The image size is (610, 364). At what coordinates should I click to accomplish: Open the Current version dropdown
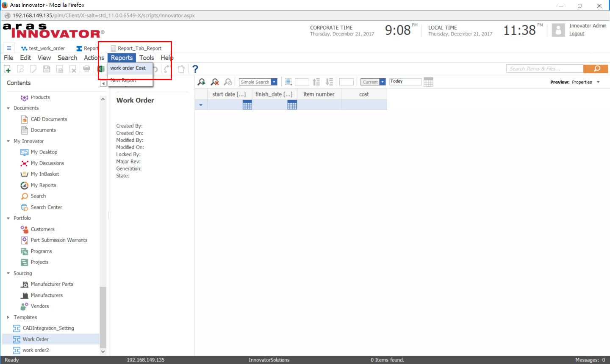tap(383, 82)
